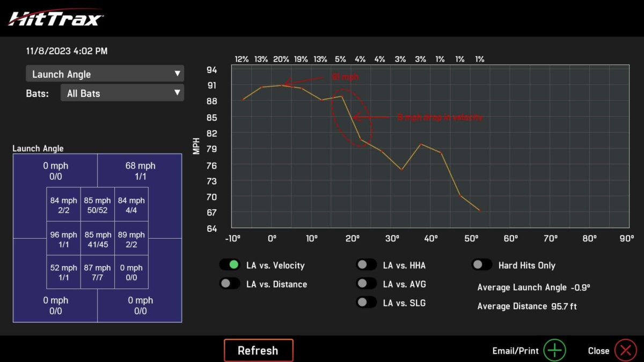Click the 19% percentage label above chart
The width and height of the screenshot is (644, 362).
click(301, 59)
